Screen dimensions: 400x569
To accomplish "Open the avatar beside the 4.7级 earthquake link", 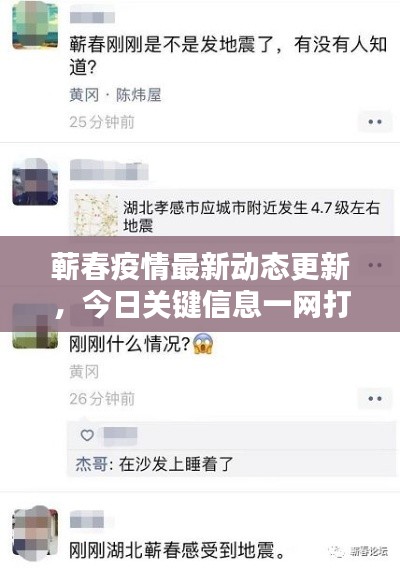I will pos(35,181).
